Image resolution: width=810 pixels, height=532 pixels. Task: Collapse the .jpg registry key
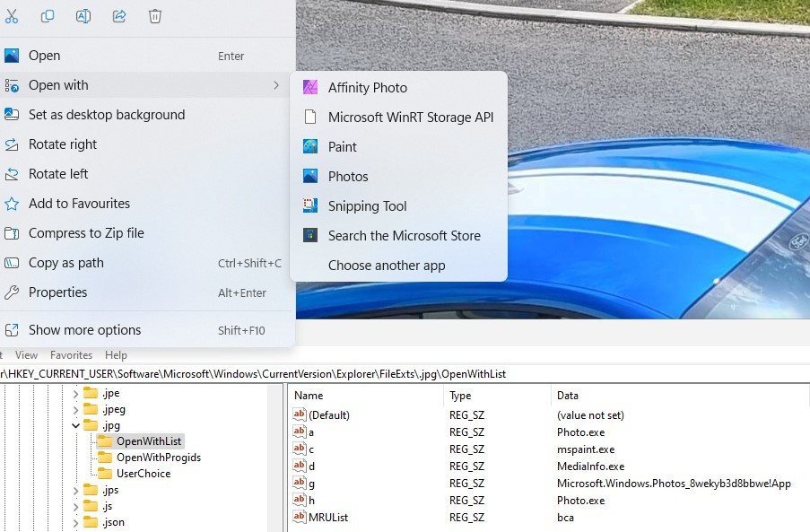pos(75,425)
